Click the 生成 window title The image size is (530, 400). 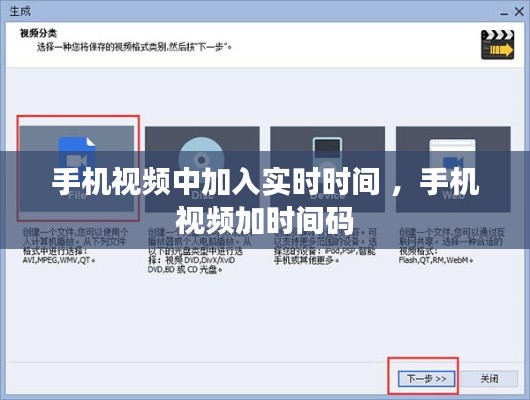pos(20,11)
